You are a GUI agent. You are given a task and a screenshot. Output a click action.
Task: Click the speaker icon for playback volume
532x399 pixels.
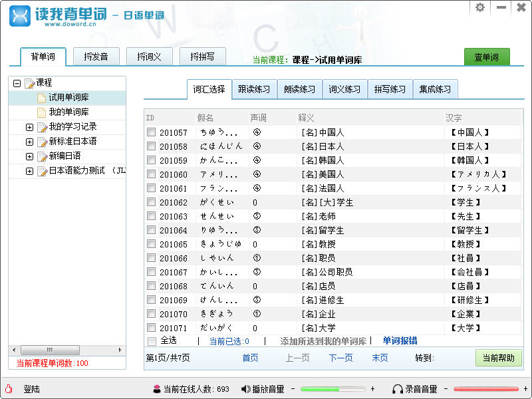[245, 389]
